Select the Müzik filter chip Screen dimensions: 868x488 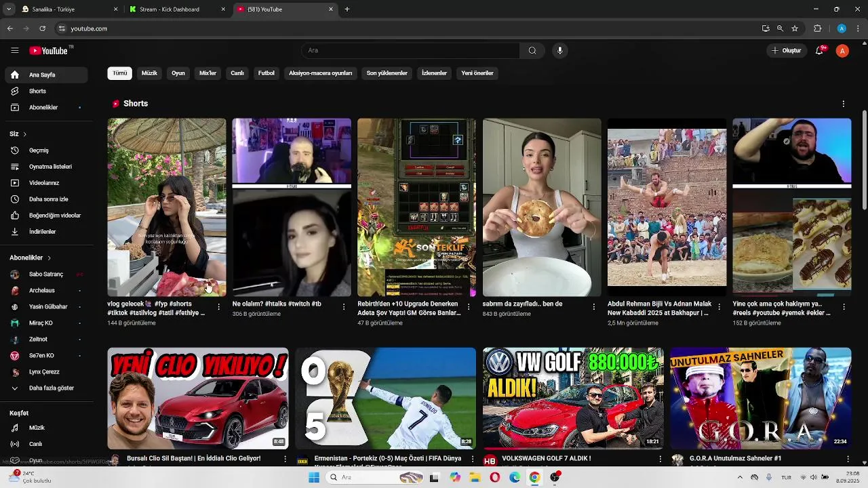149,73
